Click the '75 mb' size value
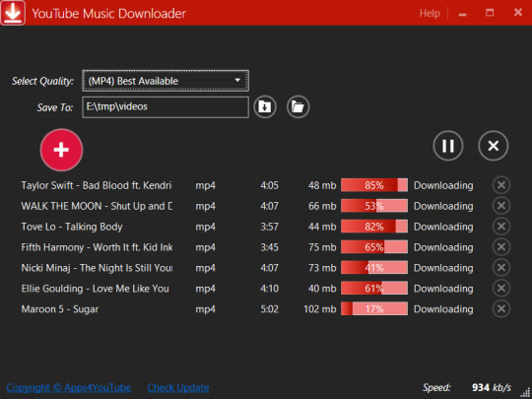The image size is (532, 399). (322, 247)
